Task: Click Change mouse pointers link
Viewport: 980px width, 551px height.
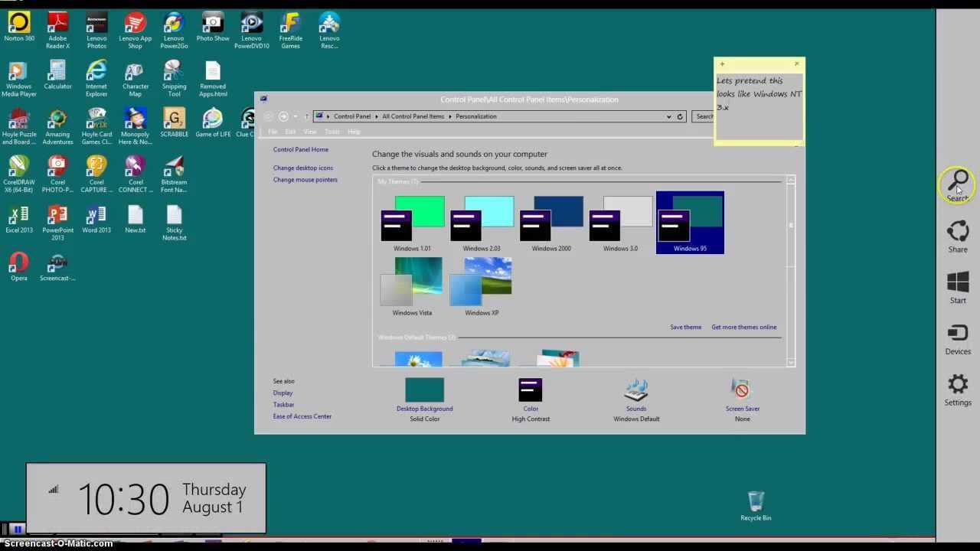Action: tap(305, 180)
